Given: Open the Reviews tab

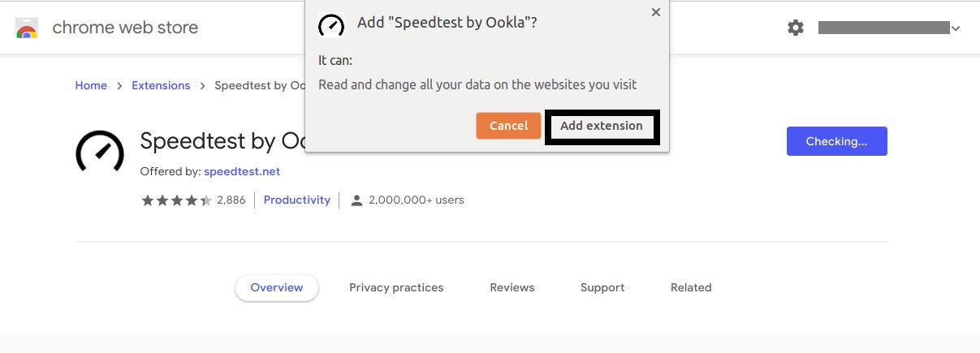Looking at the screenshot, I should [x=512, y=287].
